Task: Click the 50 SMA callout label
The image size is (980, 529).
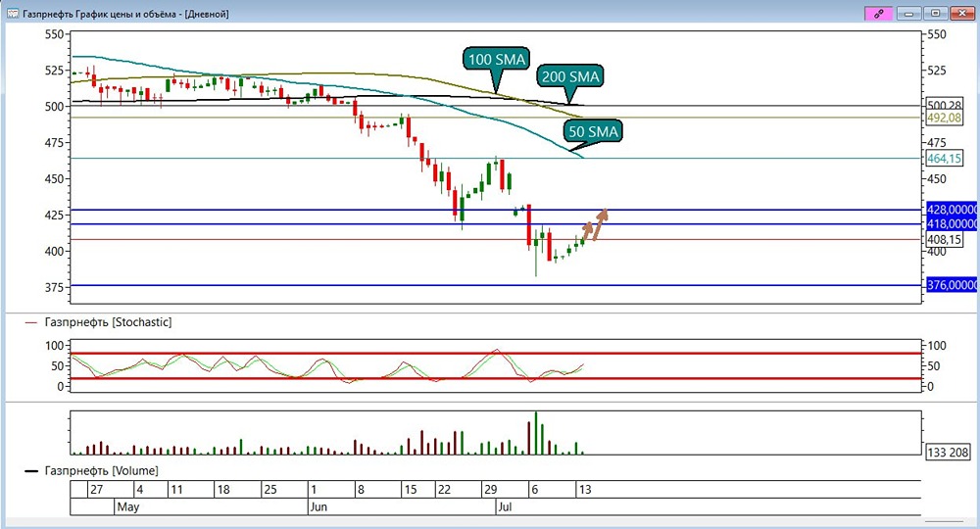Action: (593, 132)
